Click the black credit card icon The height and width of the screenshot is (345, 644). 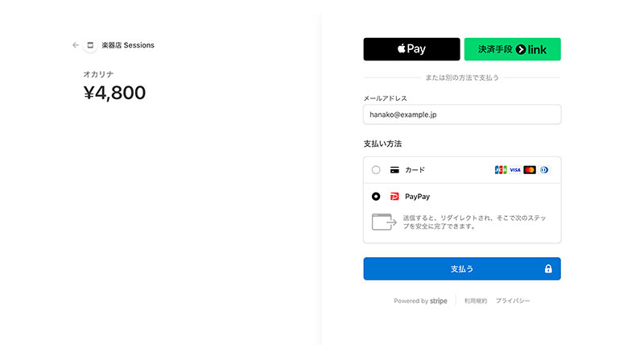click(x=394, y=170)
